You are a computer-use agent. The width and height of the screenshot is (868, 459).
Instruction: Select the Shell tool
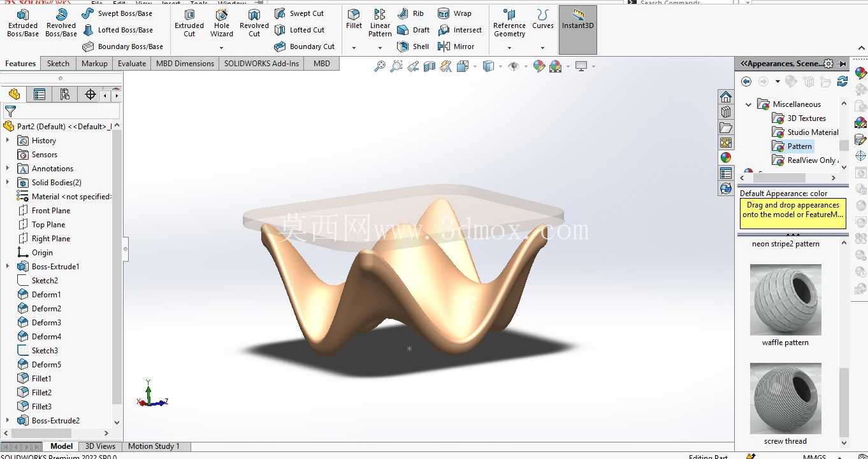pos(413,46)
